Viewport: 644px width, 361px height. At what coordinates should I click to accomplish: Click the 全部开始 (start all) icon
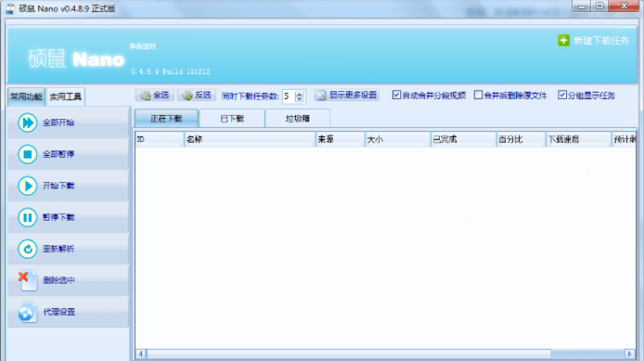(28, 122)
